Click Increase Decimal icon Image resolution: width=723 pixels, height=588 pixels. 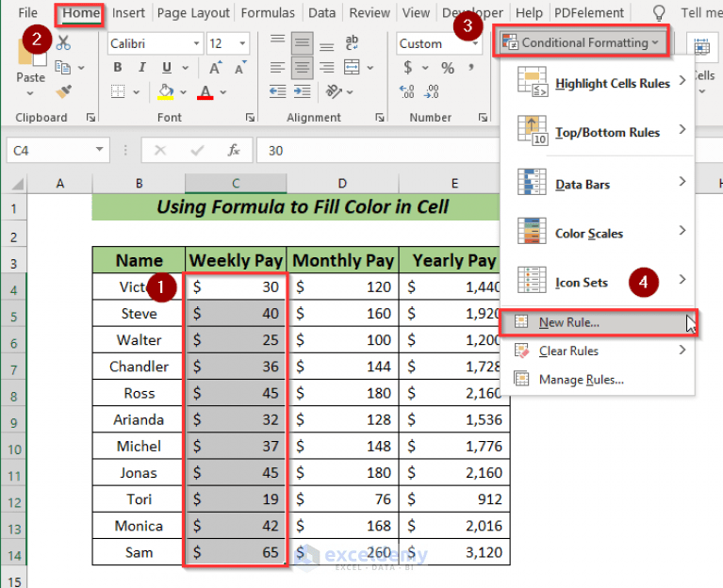pos(406,91)
